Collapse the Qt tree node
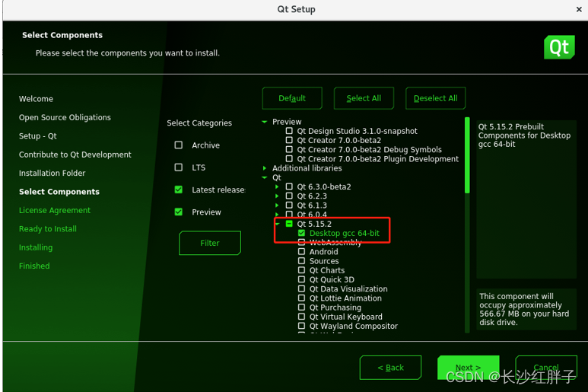The image size is (588, 392). 265,177
